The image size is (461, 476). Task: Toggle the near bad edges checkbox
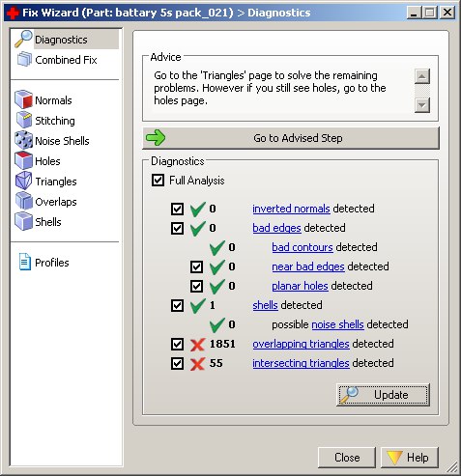[x=196, y=266]
